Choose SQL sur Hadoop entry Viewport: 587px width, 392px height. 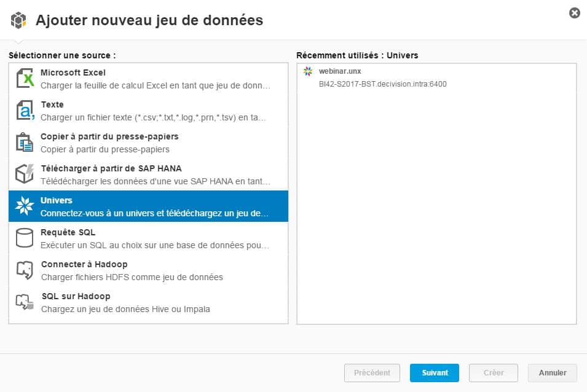pos(149,302)
